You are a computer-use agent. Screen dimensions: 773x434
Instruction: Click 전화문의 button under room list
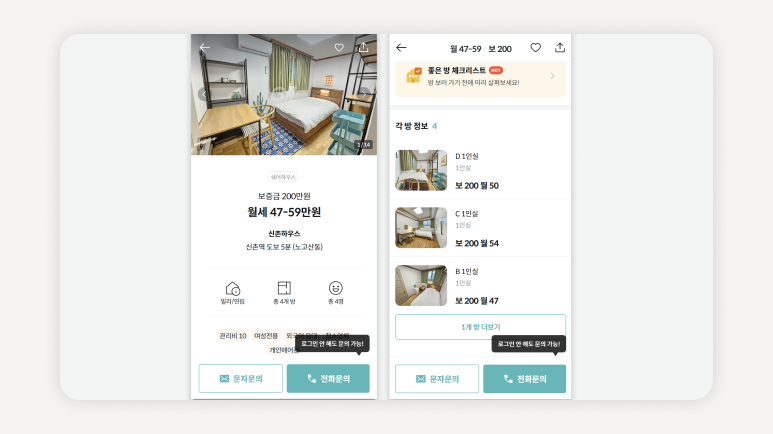coord(525,379)
